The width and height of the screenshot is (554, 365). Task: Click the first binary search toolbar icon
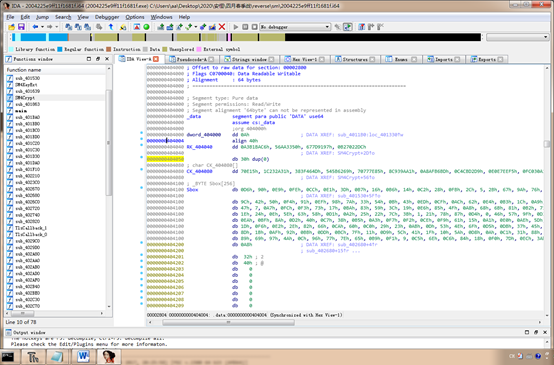tap(69, 27)
